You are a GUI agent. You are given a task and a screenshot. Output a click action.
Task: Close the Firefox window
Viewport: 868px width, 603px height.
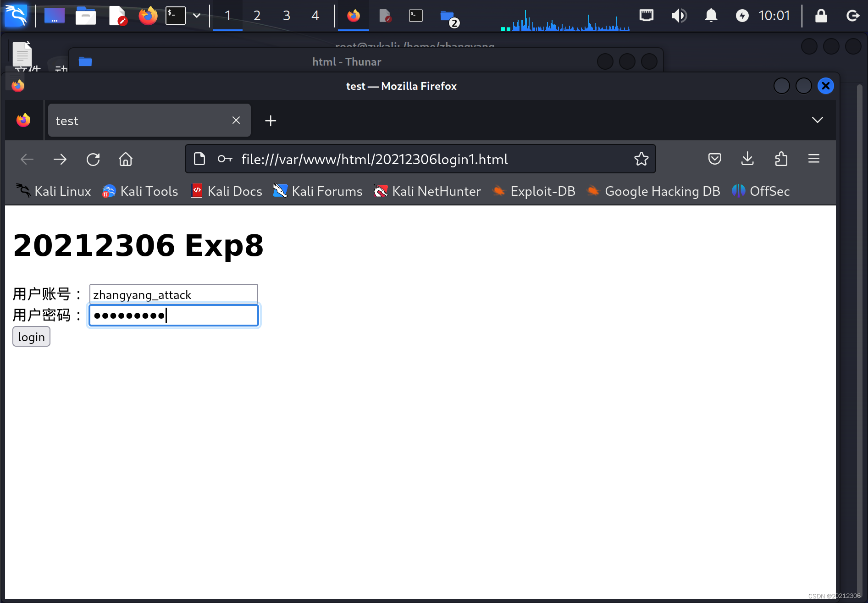click(826, 86)
